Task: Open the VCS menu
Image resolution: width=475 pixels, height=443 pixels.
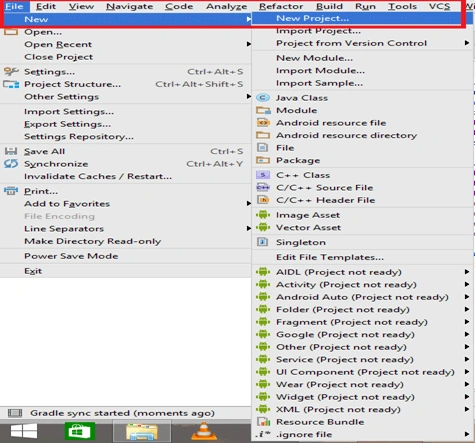Action: 439,6
